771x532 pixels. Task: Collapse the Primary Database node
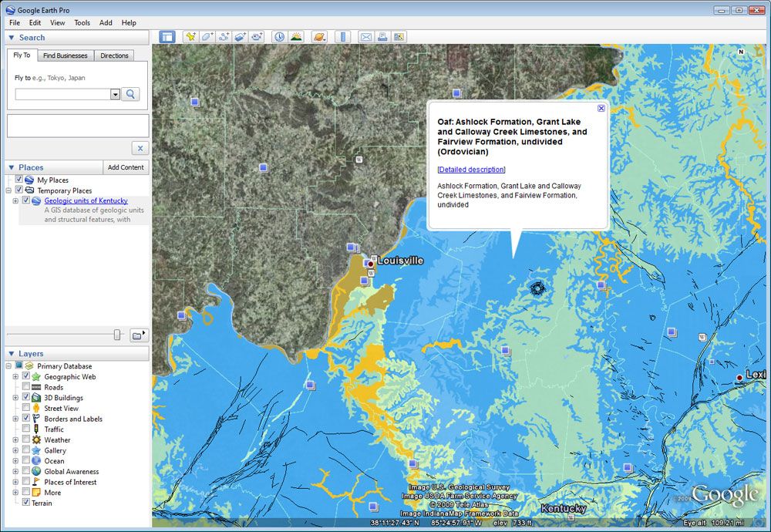(x=8, y=365)
